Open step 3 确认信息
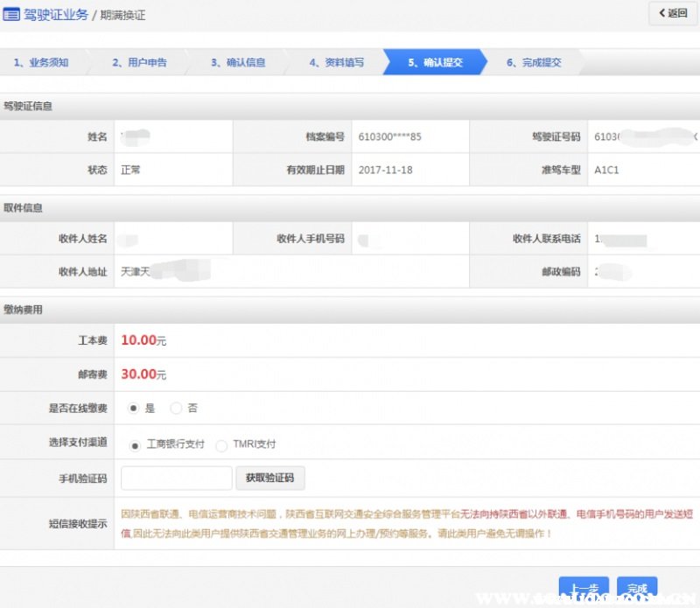700x608 pixels. (239, 63)
